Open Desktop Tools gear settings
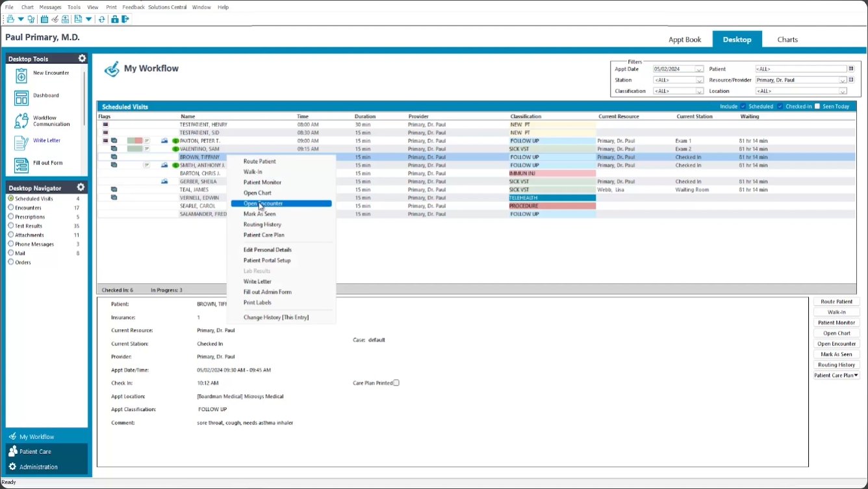 pos(82,58)
